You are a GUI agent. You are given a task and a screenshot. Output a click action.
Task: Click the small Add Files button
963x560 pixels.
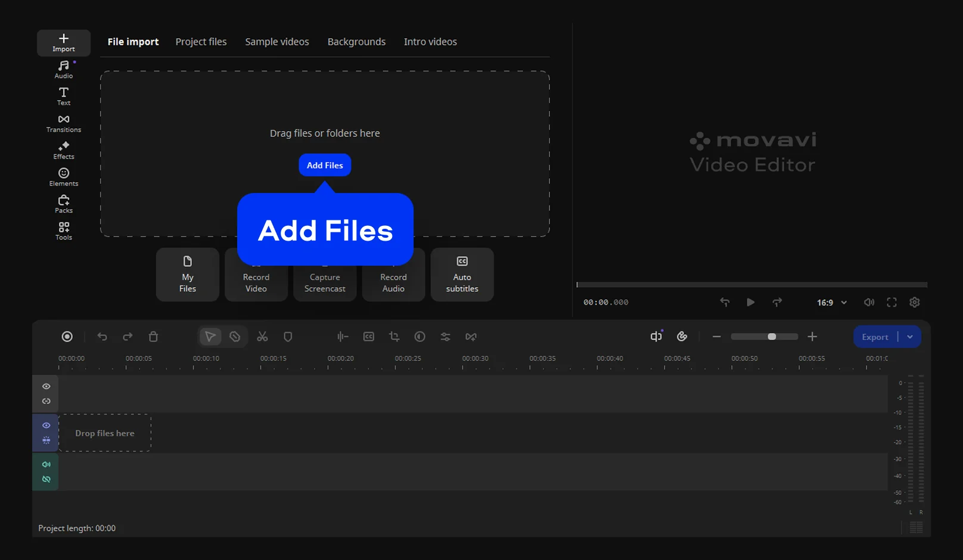pos(325,165)
